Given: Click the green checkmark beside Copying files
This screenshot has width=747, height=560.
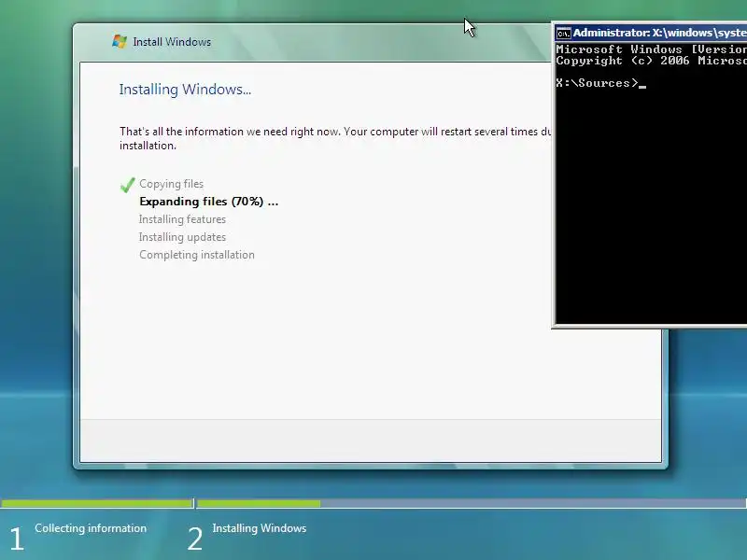Looking at the screenshot, I should [127, 184].
